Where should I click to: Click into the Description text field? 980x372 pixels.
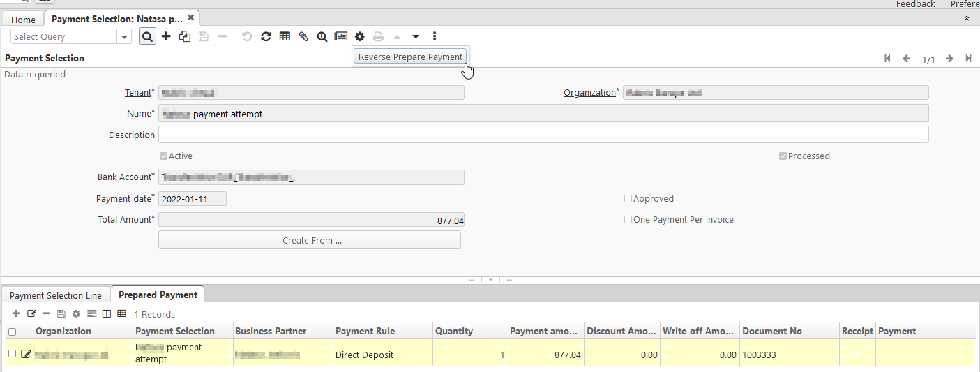coord(543,135)
